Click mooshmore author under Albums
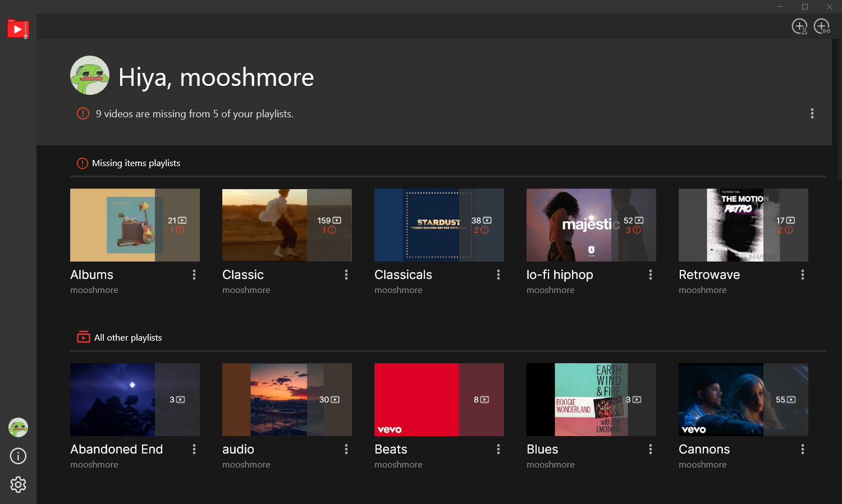This screenshot has height=504, width=842. pos(94,290)
